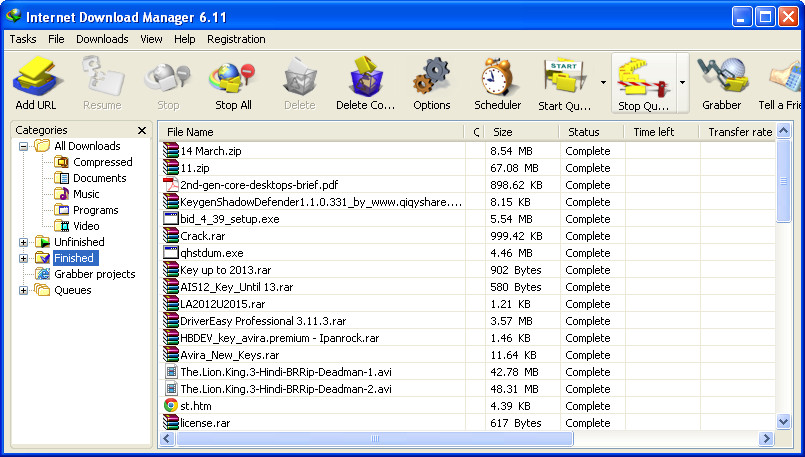Expand the Finished tree node
805x457 pixels.
click(x=23, y=258)
